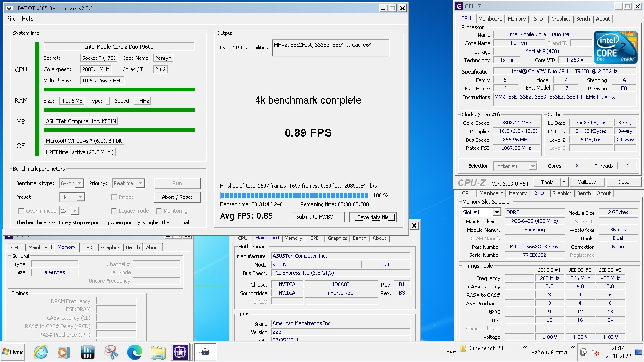Open Microsoft Edge from the taskbar
This screenshot has height=362, width=644.
coord(135,352)
